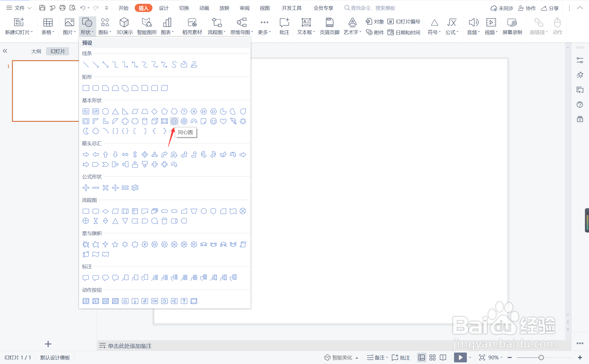
Task: Select the explosion star shape
Action: (86, 244)
